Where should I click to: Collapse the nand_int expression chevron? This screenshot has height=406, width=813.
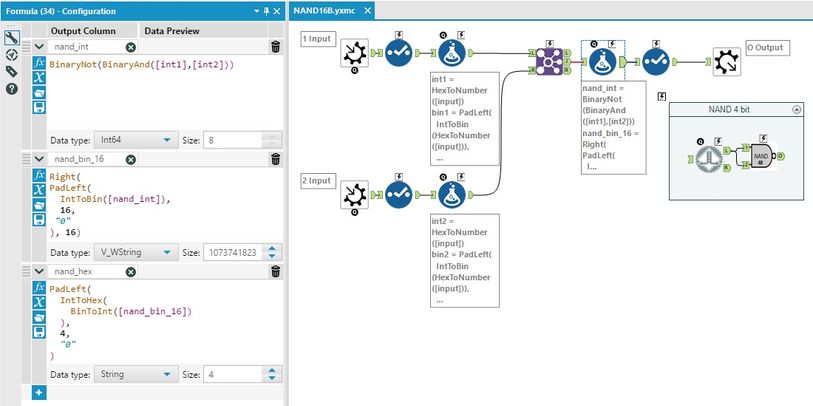[x=39, y=47]
